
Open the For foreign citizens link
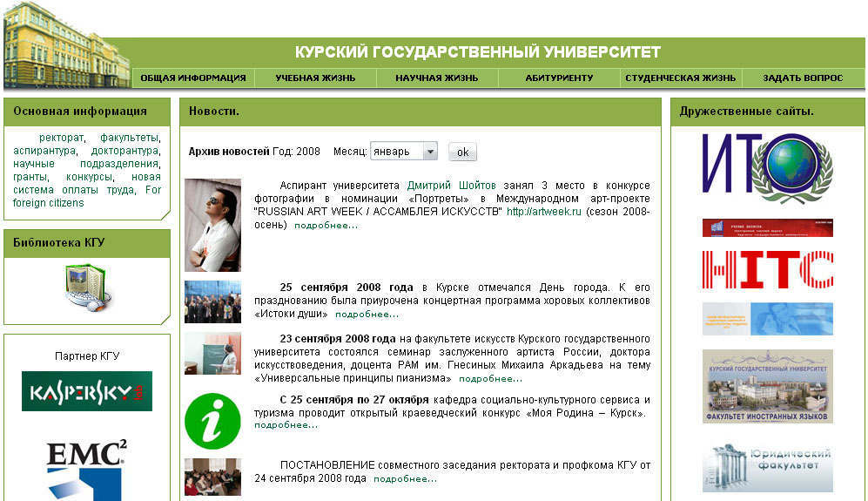87,196
